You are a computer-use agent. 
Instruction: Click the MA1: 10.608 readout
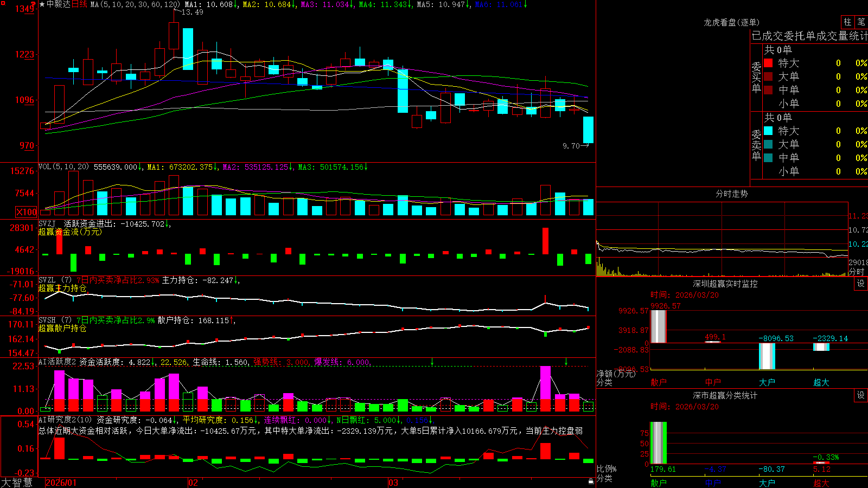(209, 4)
